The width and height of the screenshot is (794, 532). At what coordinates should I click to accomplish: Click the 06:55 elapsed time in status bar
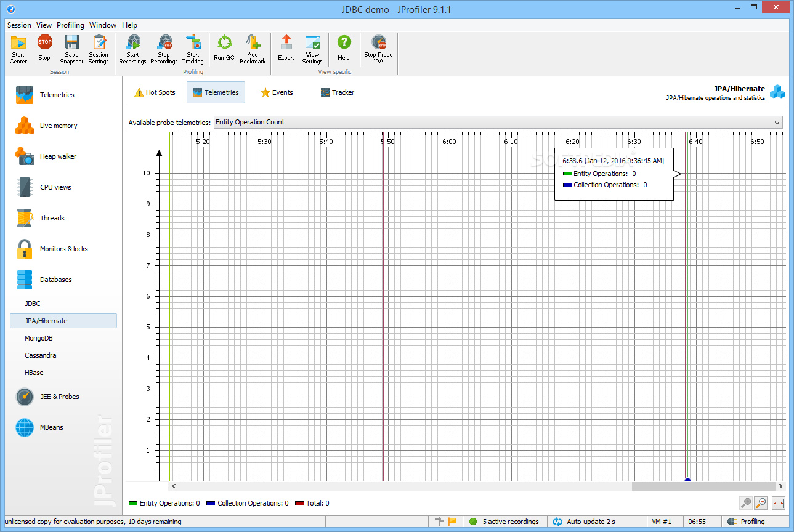tap(697, 522)
